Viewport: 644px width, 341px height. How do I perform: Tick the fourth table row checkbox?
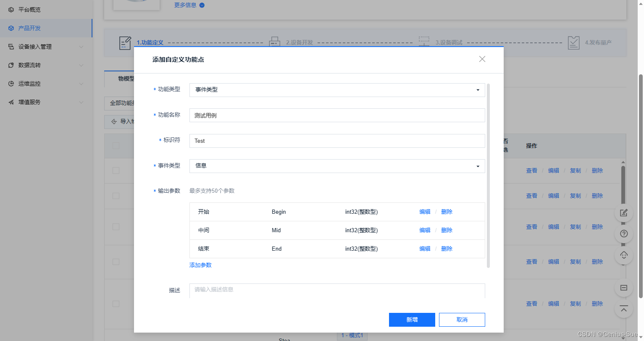tap(116, 262)
